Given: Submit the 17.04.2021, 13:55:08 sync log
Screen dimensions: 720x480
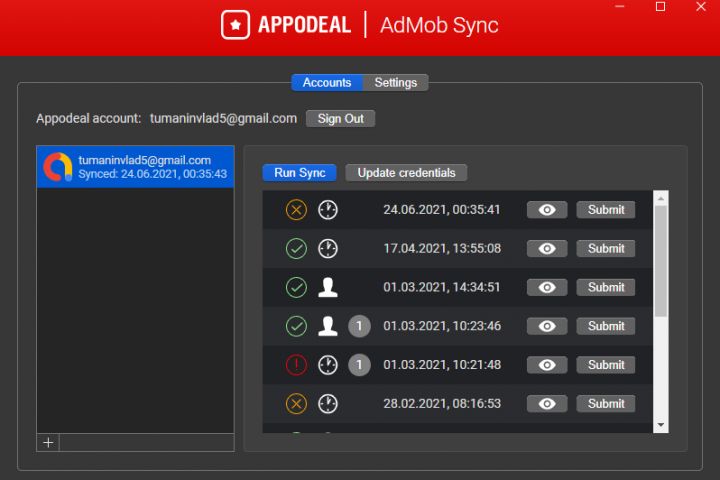Looking at the screenshot, I should click(606, 248).
